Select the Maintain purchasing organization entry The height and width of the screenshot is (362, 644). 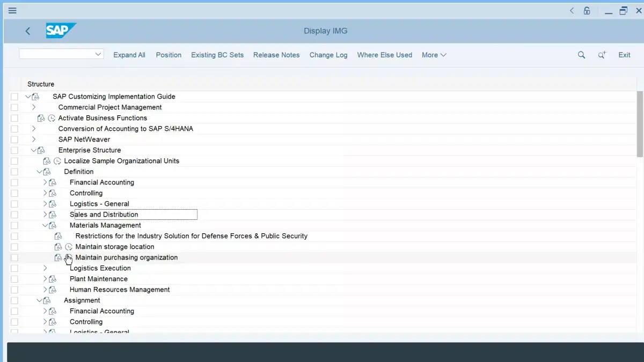pos(127,257)
